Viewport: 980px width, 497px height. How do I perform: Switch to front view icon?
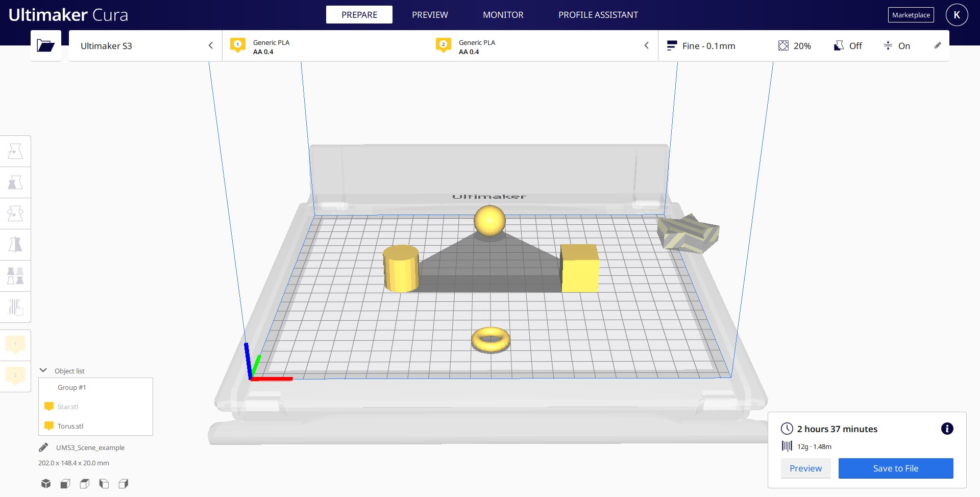pos(65,483)
